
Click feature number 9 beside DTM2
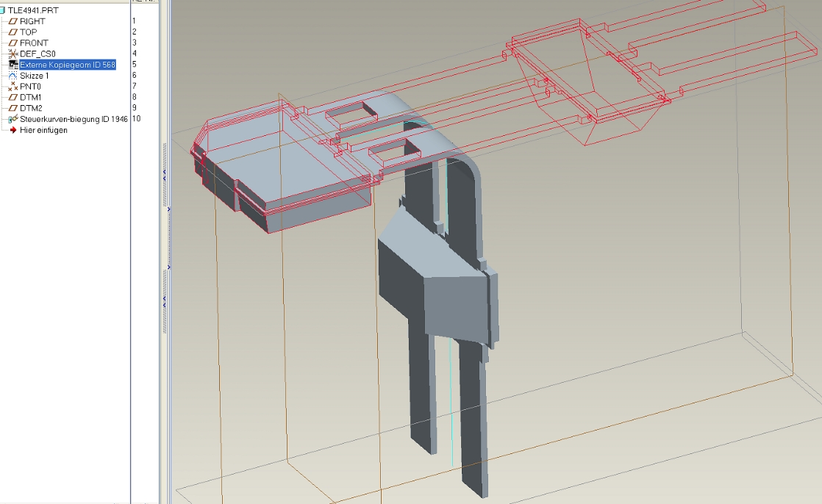(x=135, y=108)
